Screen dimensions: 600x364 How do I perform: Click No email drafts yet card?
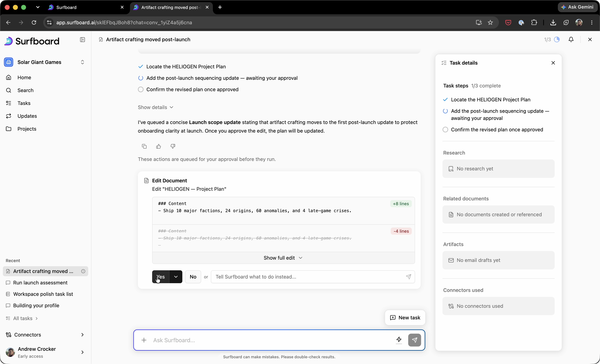498,260
